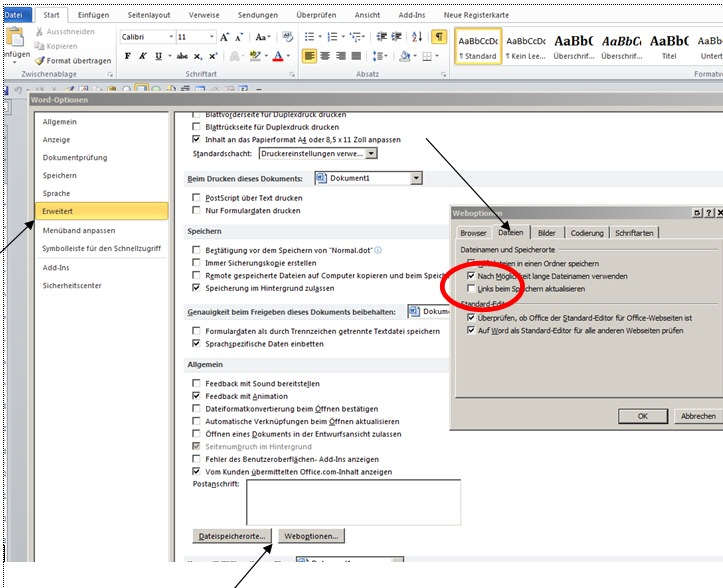
Task: Open the Schriftarten tab in Weboptionen
Action: pyautogui.click(x=634, y=233)
